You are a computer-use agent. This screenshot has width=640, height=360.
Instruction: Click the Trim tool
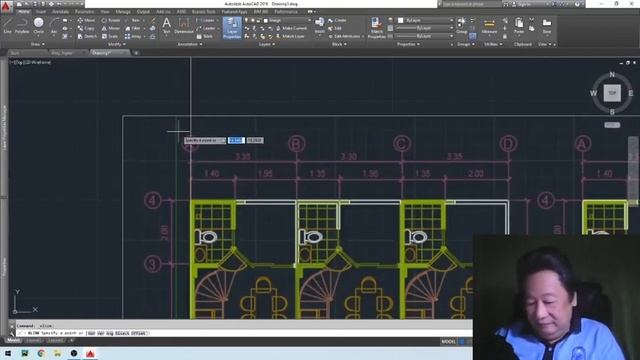coord(133,20)
